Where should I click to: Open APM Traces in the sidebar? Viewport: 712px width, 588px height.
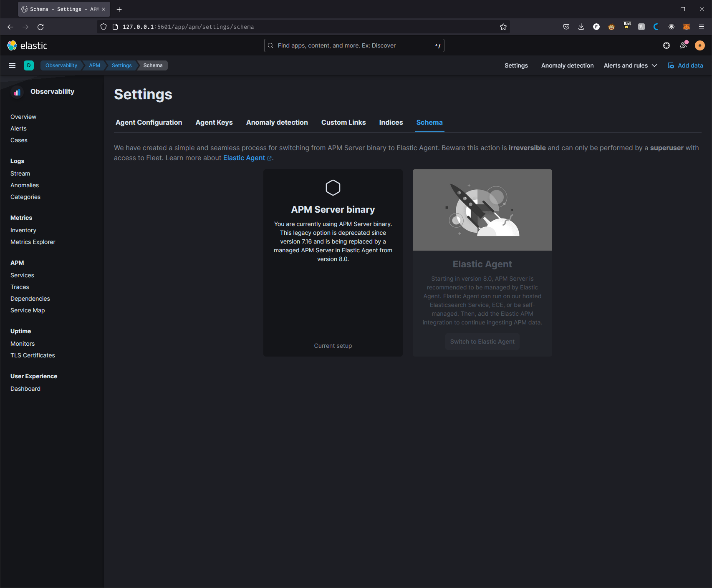pyautogui.click(x=20, y=287)
